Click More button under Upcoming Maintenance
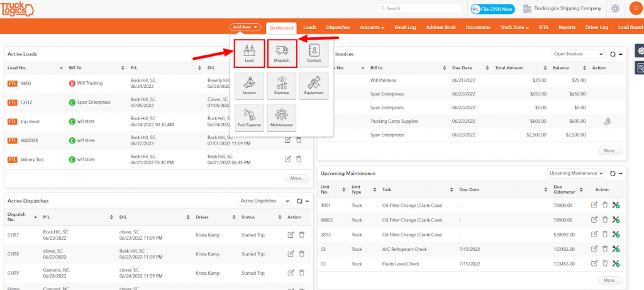 [x=610, y=280]
